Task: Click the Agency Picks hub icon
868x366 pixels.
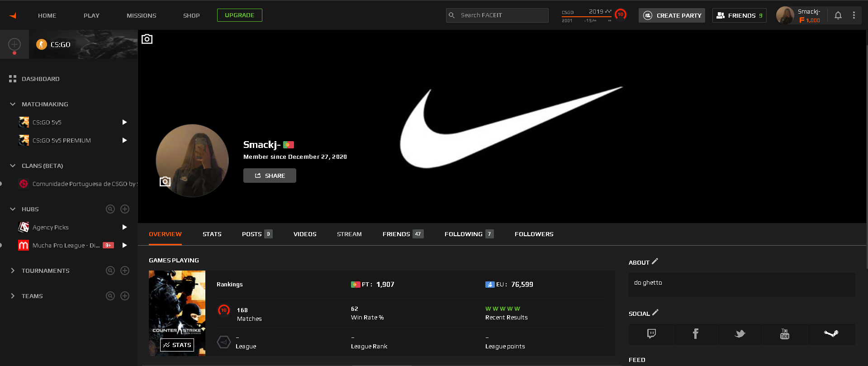Action: pyautogui.click(x=24, y=227)
